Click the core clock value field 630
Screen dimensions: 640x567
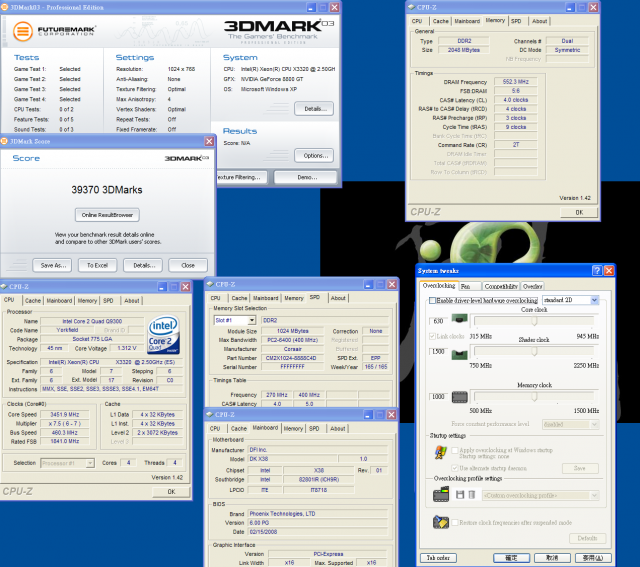tap(438, 321)
